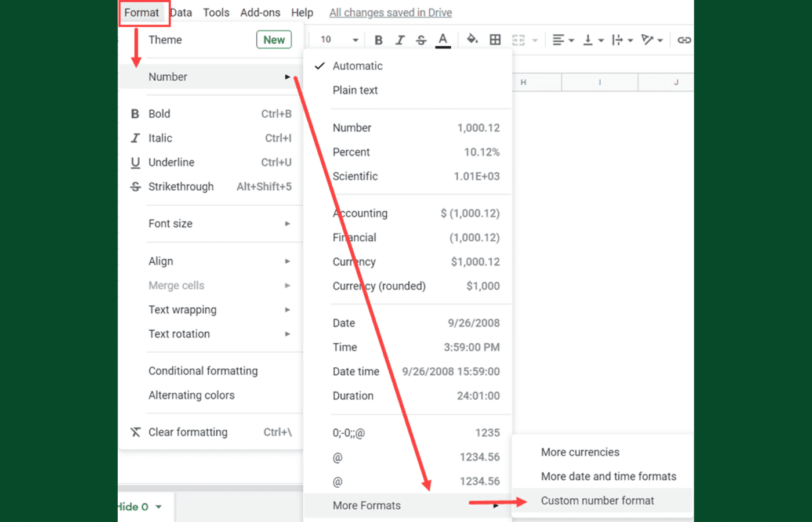Select Custom number format option

click(597, 501)
